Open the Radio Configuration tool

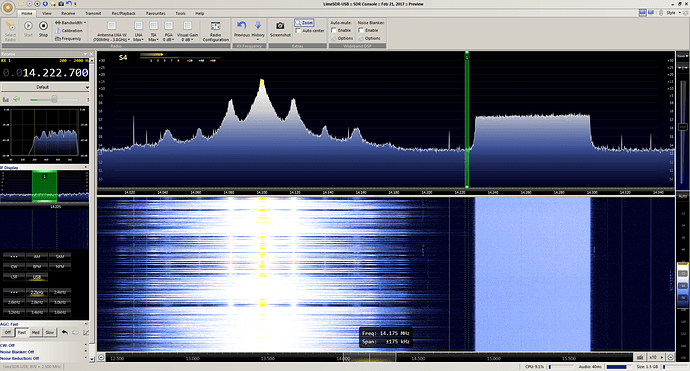pyautogui.click(x=216, y=31)
